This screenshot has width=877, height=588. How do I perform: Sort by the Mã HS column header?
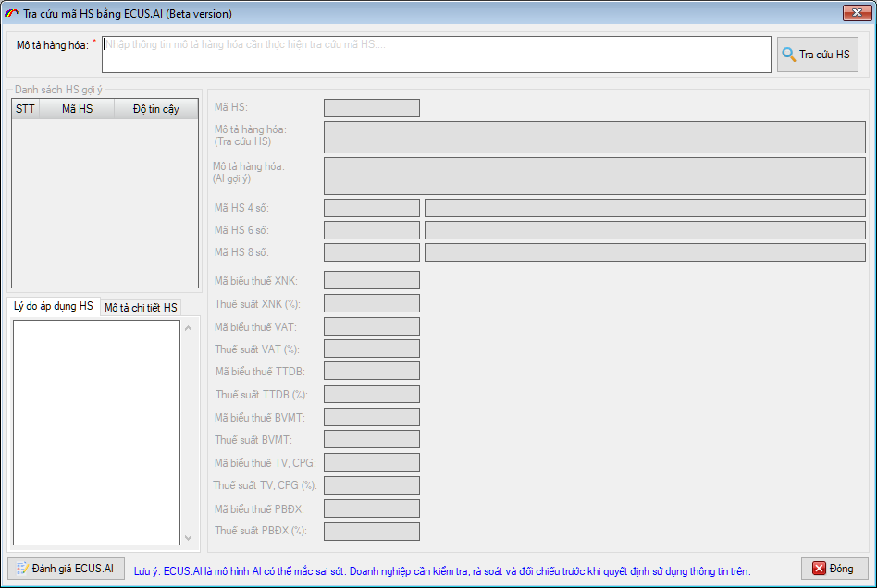pos(77,109)
